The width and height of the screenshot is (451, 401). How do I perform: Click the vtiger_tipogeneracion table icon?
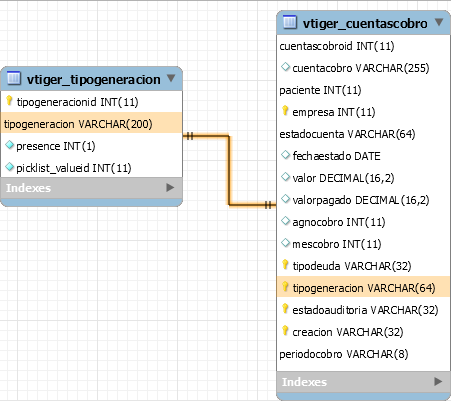[x=14, y=77]
